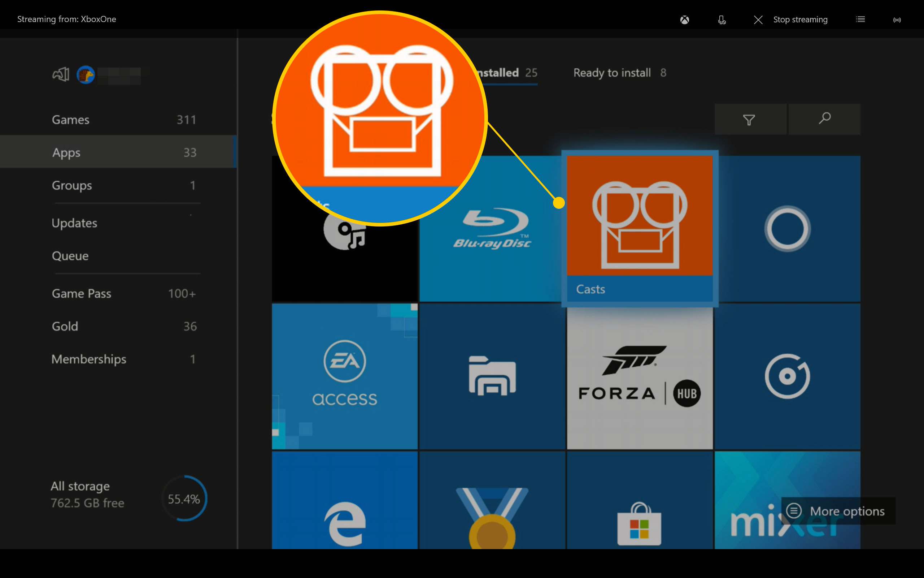Click the 55.4% storage progress ring
This screenshot has width=924, height=578.
[184, 499]
